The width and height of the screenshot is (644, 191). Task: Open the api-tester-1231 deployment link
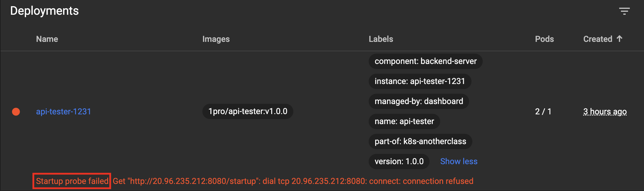(x=64, y=112)
